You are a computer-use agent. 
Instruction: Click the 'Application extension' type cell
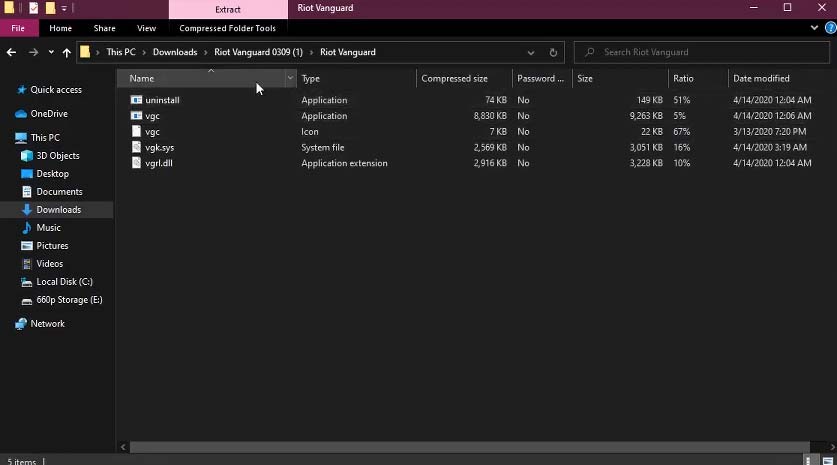pyautogui.click(x=344, y=163)
